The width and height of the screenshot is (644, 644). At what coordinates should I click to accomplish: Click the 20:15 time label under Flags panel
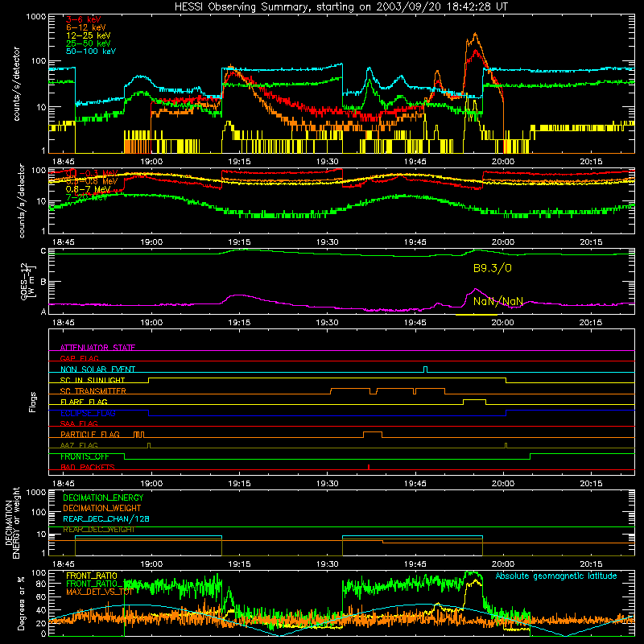click(591, 484)
